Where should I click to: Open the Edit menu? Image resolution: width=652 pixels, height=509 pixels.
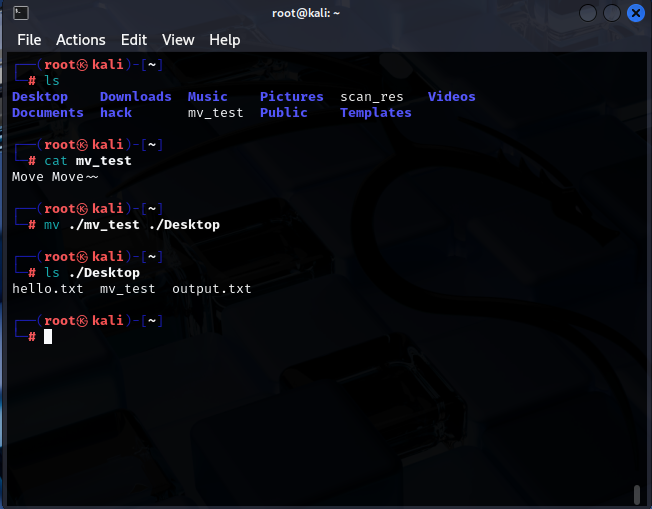tap(133, 40)
